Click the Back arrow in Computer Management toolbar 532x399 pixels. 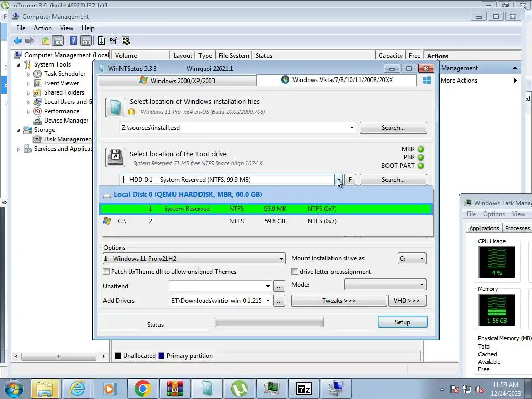[18, 41]
